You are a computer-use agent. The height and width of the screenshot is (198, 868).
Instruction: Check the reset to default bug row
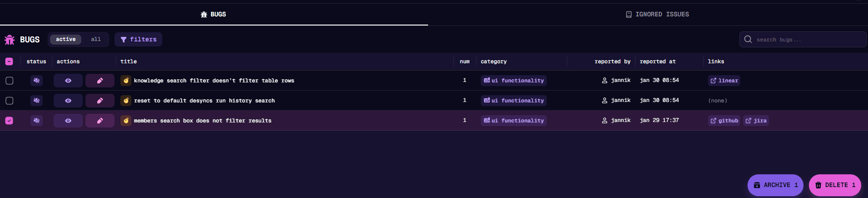[9, 101]
